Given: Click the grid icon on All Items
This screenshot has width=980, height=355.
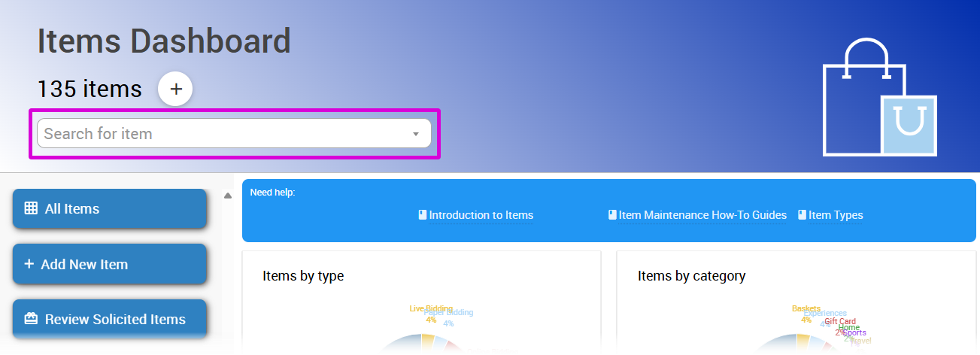Looking at the screenshot, I should coord(31,209).
